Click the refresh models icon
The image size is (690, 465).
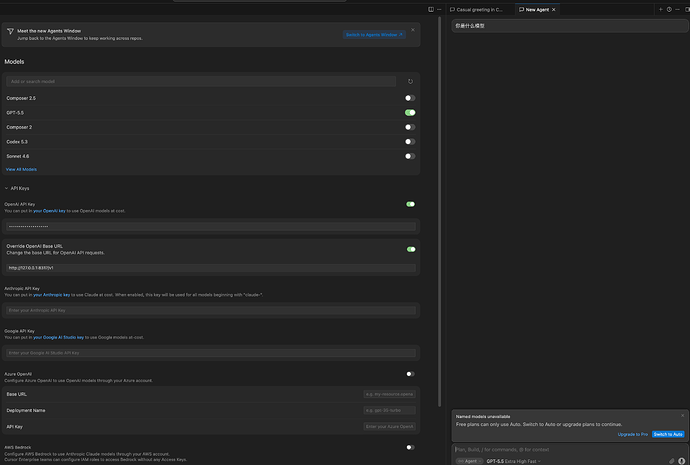(410, 81)
